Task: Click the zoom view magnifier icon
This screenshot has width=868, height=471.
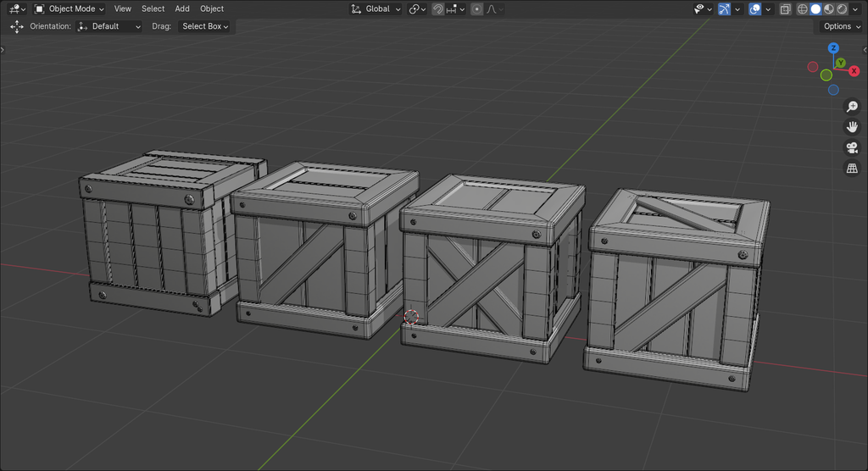Action: click(852, 106)
